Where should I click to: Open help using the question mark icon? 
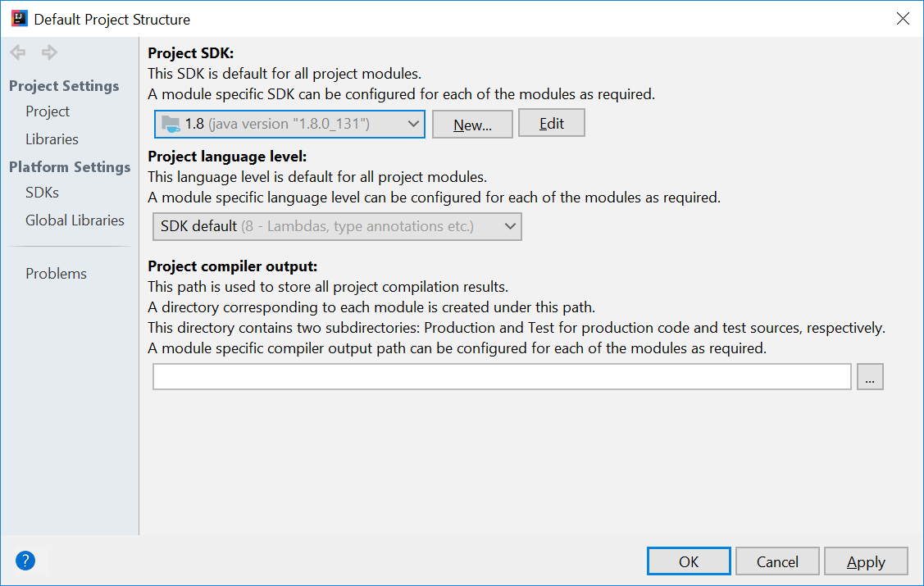[25, 561]
